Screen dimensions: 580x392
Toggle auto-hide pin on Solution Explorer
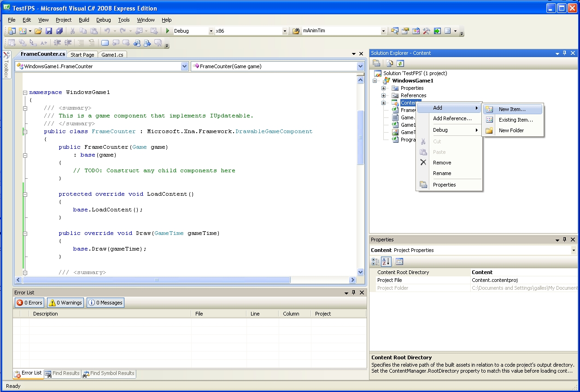[565, 53]
